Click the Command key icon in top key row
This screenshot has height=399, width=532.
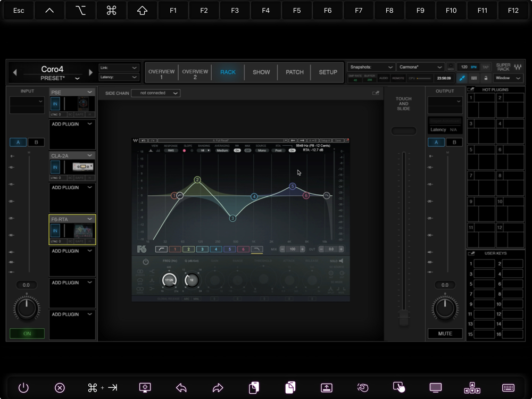pyautogui.click(x=111, y=11)
